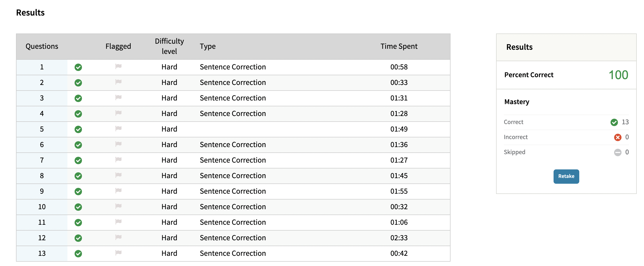The height and width of the screenshot is (266, 644).
Task: Open question number 10
Action: [x=42, y=207]
